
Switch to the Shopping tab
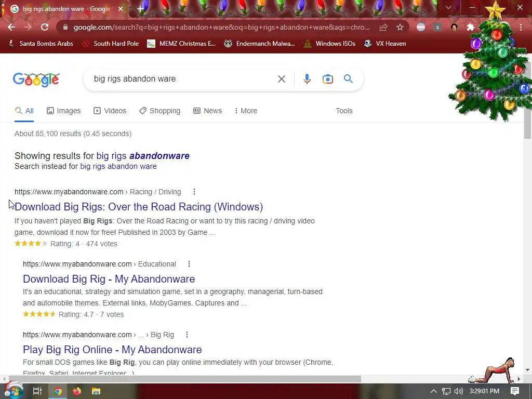pyautogui.click(x=160, y=111)
